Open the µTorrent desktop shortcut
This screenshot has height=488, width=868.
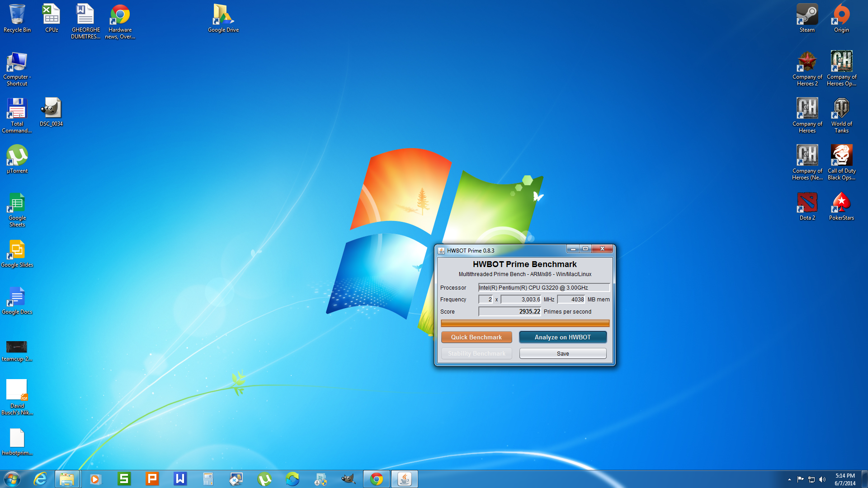point(17,159)
